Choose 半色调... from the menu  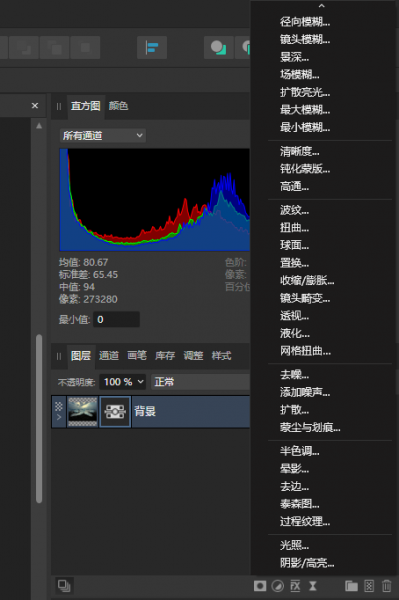(299, 451)
